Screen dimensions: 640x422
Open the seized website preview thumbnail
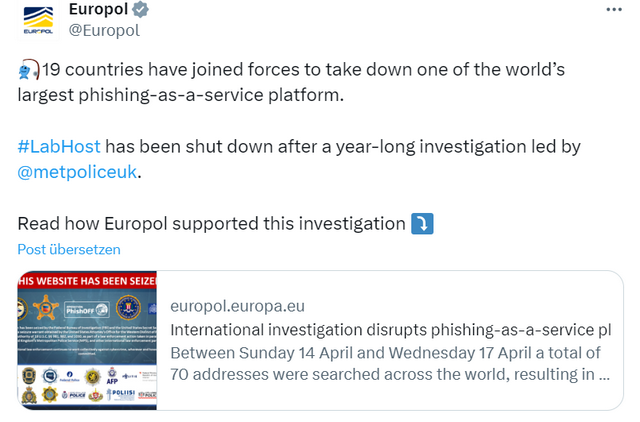pos(87,339)
